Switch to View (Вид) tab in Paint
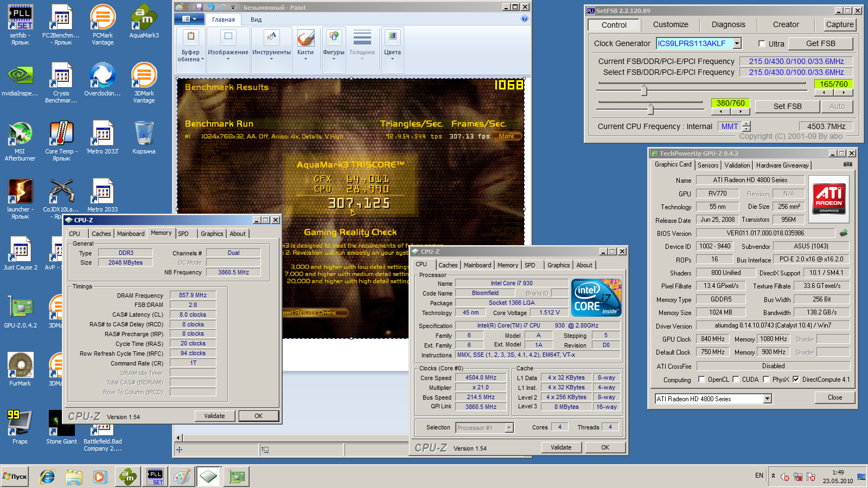Viewport: 868px width, 488px height. 256,20
